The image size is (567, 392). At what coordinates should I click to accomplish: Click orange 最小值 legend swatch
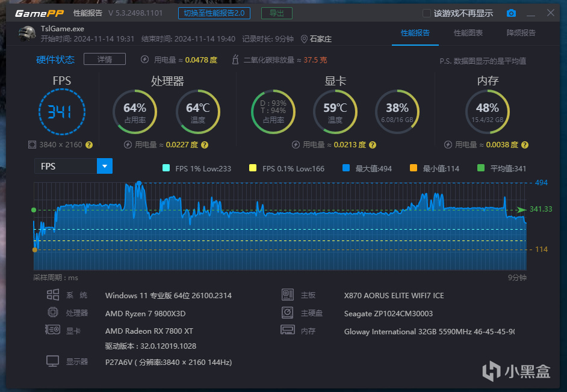(x=414, y=168)
